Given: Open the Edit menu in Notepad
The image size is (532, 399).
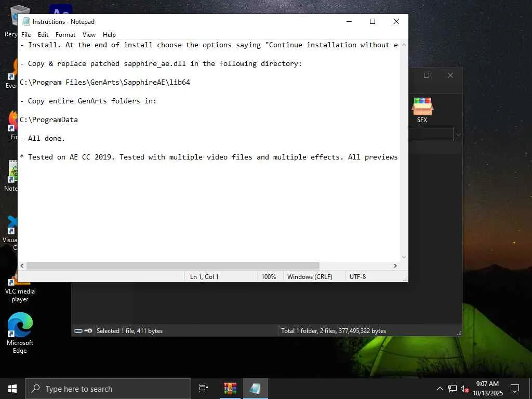Looking at the screenshot, I should coord(43,35).
